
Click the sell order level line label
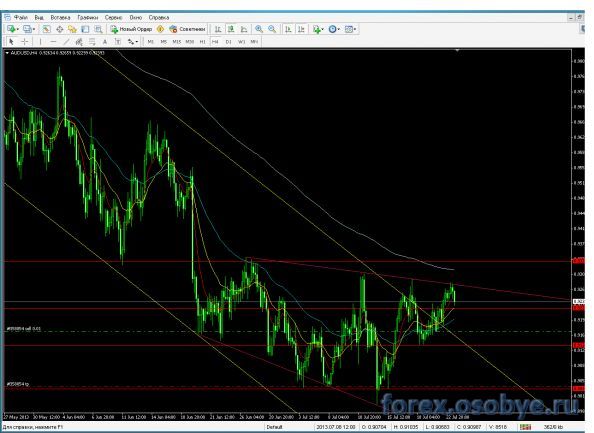coord(23,329)
